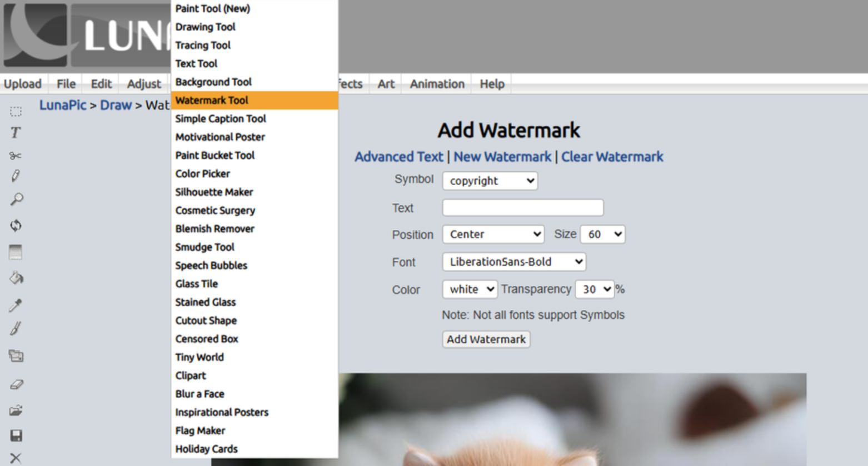The width and height of the screenshot is (868, 466).
Task: Pick Censored Box menu item
Action: 255,339
